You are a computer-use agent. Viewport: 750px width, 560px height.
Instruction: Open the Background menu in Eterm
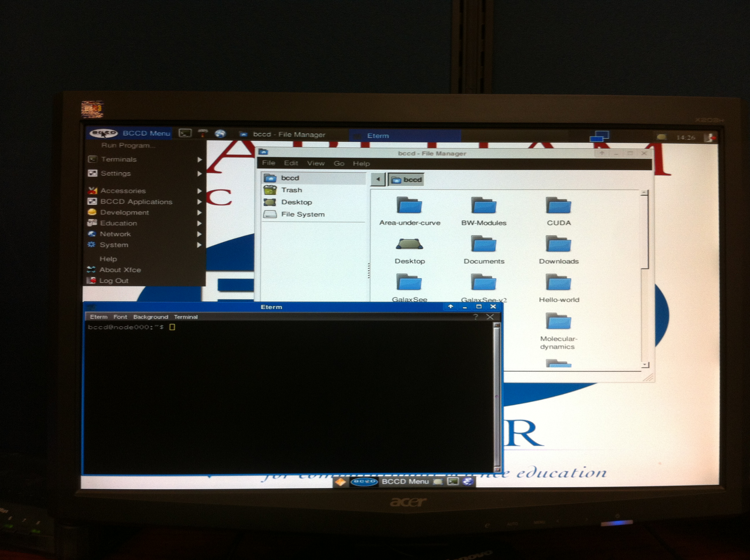coord(150,317)
